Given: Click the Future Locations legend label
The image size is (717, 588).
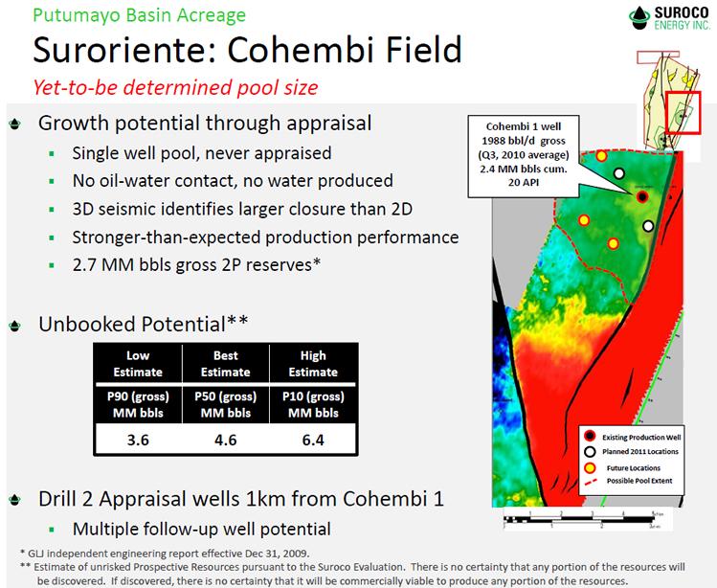Looking at the screenshot, I should point(634,468).
